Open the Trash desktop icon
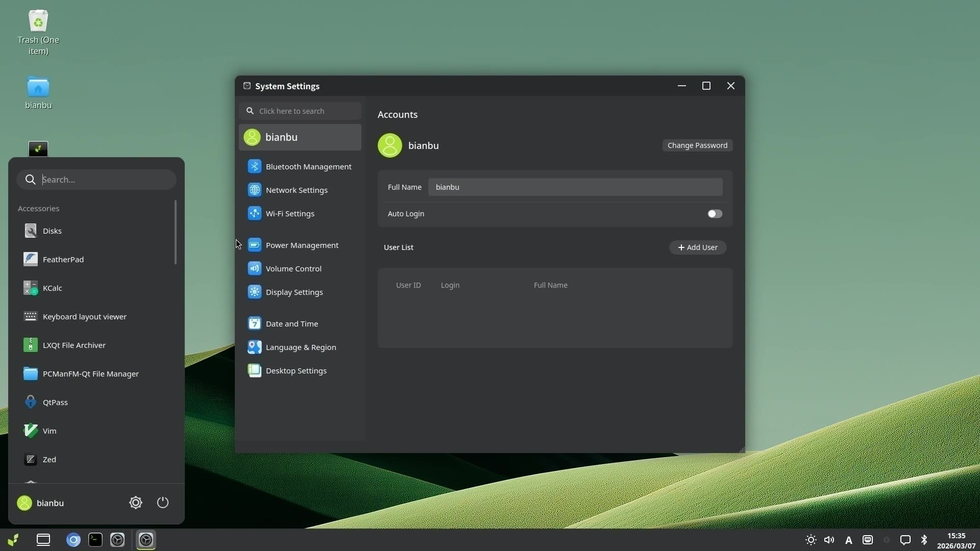Image resolution: width=980 pixels, height=551 pixels. tap(38, 33)
